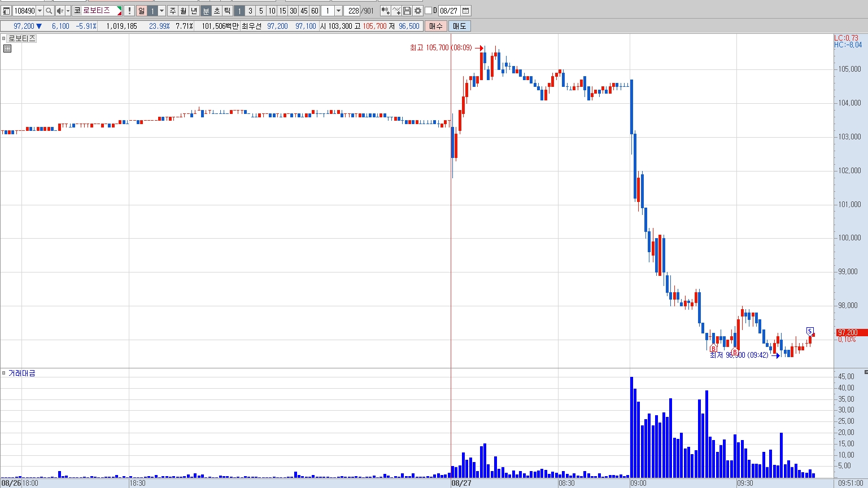Expand the dropdown next to 일 period number
Image resolution: width=868 pixels, height=488 pixels.
click(162, 11)
